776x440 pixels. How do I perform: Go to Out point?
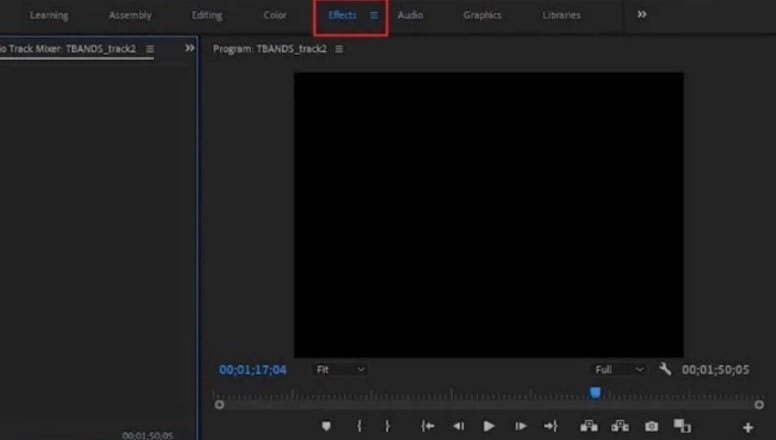[551, 426]
